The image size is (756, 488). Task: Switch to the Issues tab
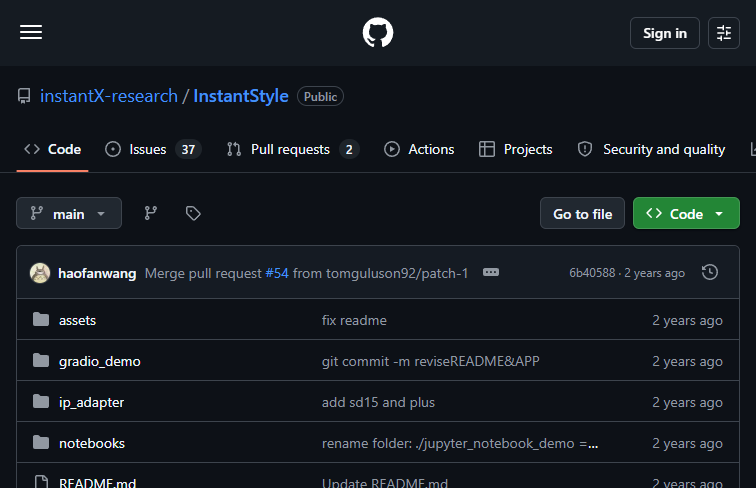pyautogui.click(x=153, y=149)
